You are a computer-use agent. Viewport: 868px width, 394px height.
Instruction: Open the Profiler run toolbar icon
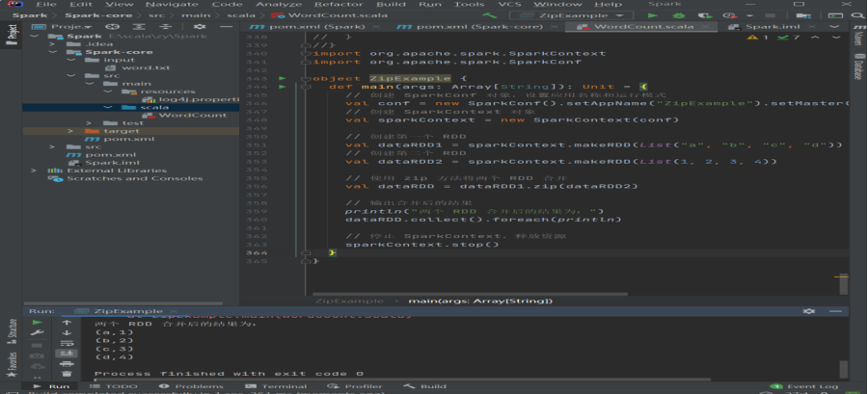(732, 15)
